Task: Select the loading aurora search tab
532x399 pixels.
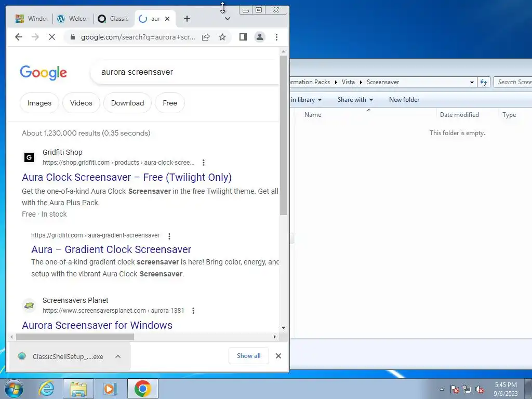Action: [x=151, y=19]
